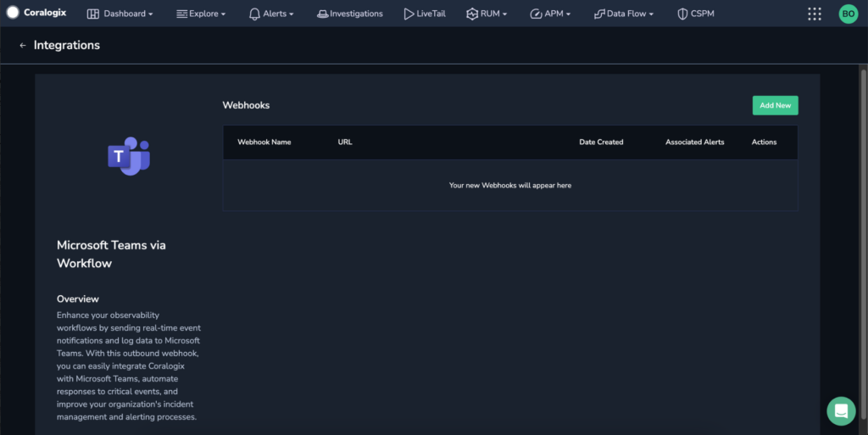868x435 pixels.
Task: Click the Coralogix brand name
Action: (x=45, y=13)
